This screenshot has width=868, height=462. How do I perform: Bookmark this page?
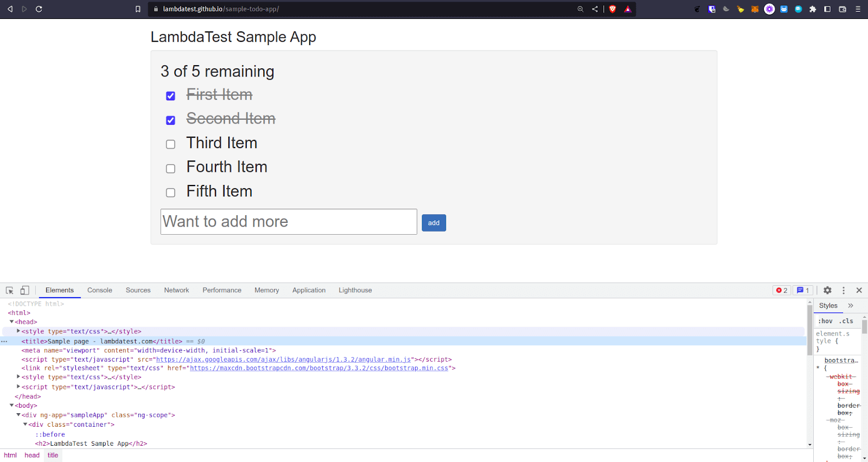point(138,9)
